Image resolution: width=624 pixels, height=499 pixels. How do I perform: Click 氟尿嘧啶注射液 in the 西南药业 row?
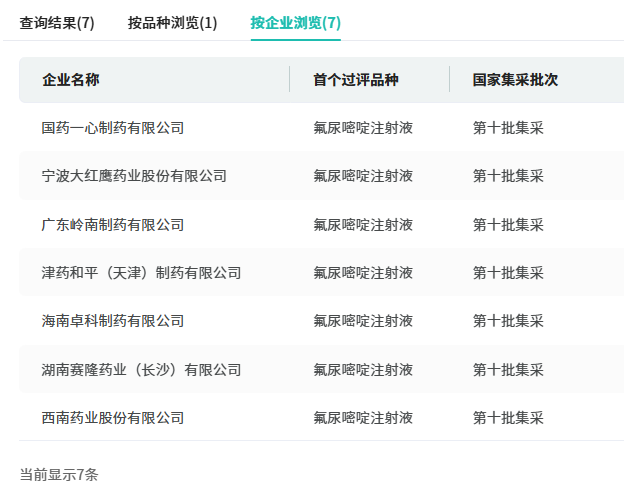pyautogui.click(x=363, y=418)
